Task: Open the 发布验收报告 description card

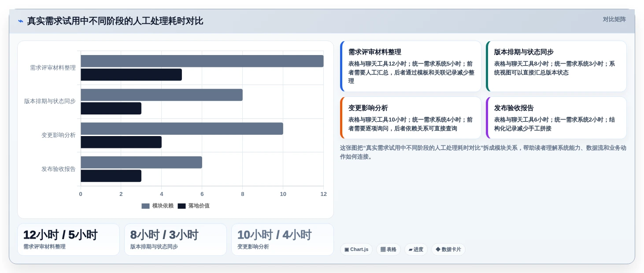Action: click(556, 118)
